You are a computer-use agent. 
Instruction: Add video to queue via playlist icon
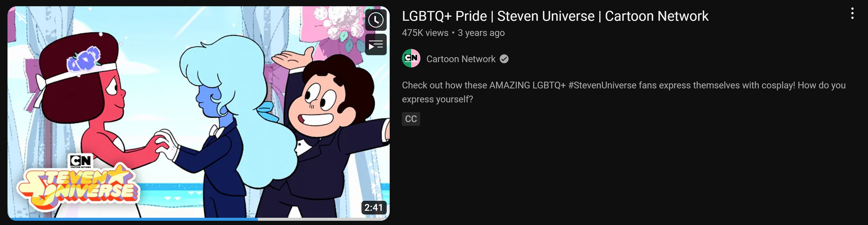point(376,44)
